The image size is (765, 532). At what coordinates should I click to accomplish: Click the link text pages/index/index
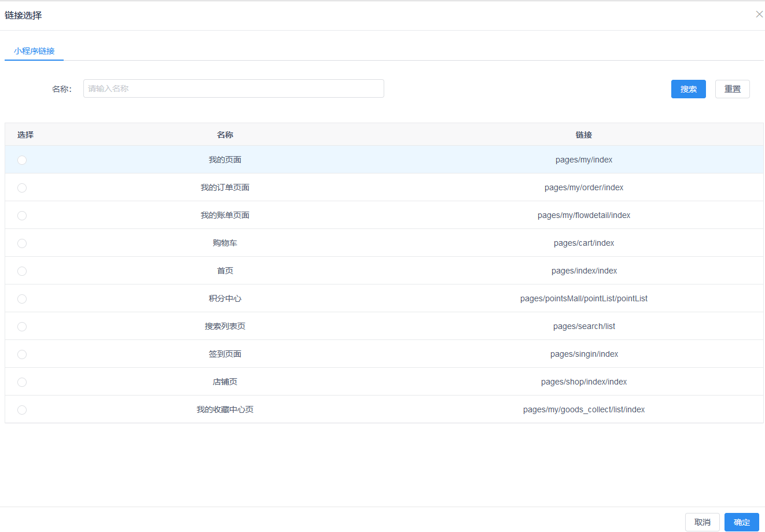pos(584,271)
